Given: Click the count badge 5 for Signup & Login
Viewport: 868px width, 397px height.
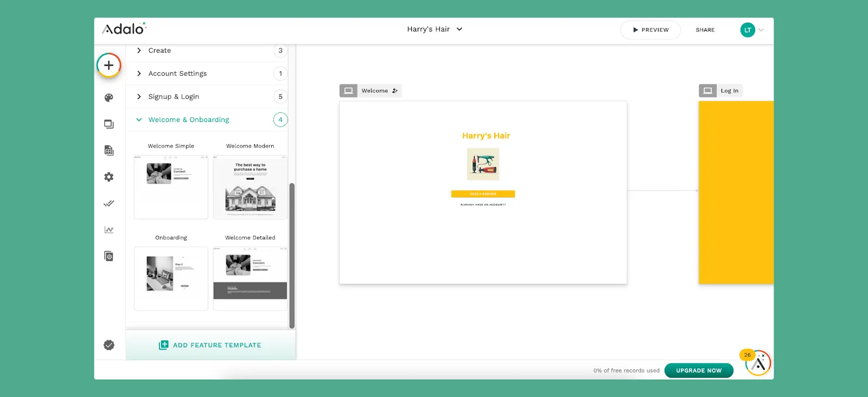Looking at the screenshot, I should click(280, 97).
